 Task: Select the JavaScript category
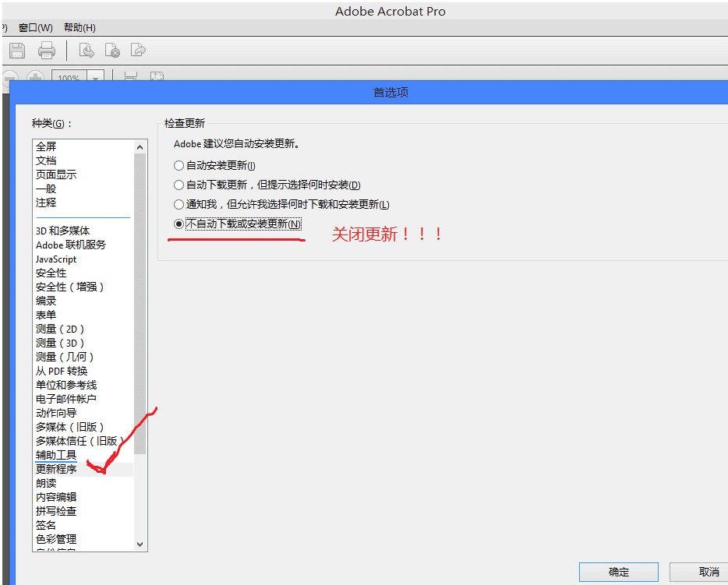click(55, 259)
